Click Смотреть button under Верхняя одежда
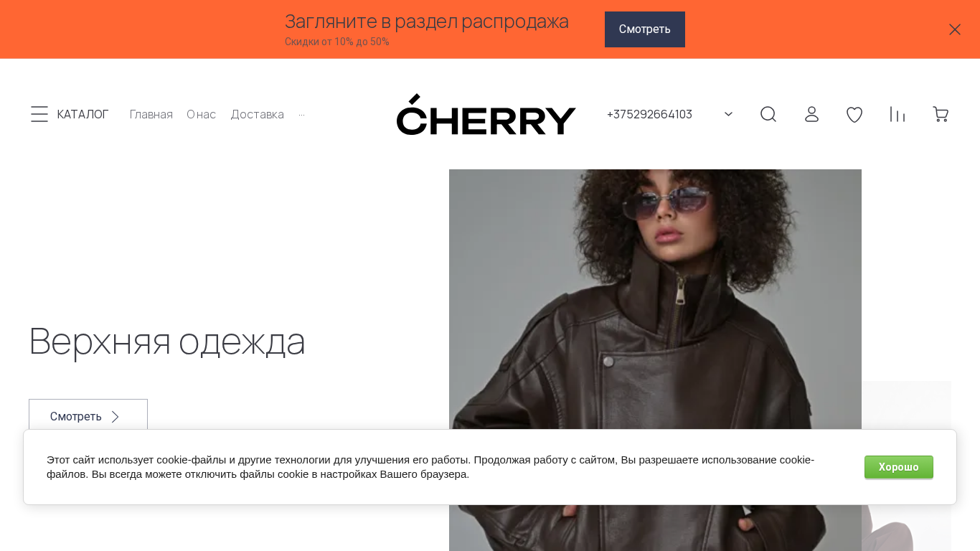 click(x=88, y=416)
